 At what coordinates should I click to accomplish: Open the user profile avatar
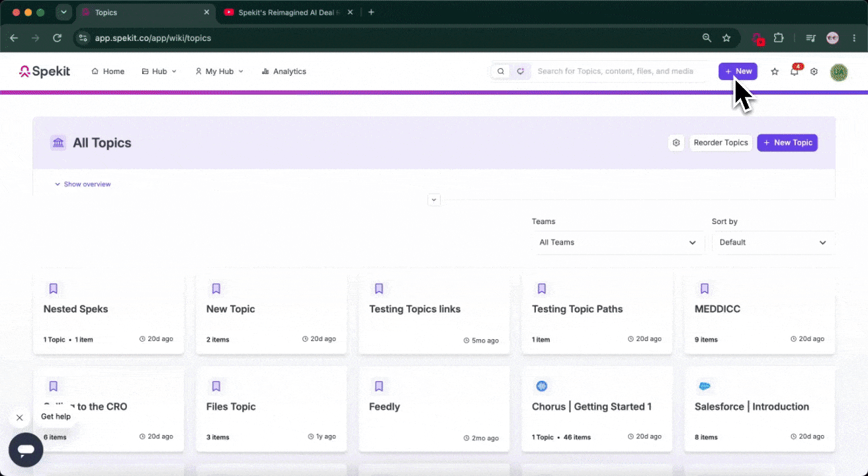coord(839,71)
